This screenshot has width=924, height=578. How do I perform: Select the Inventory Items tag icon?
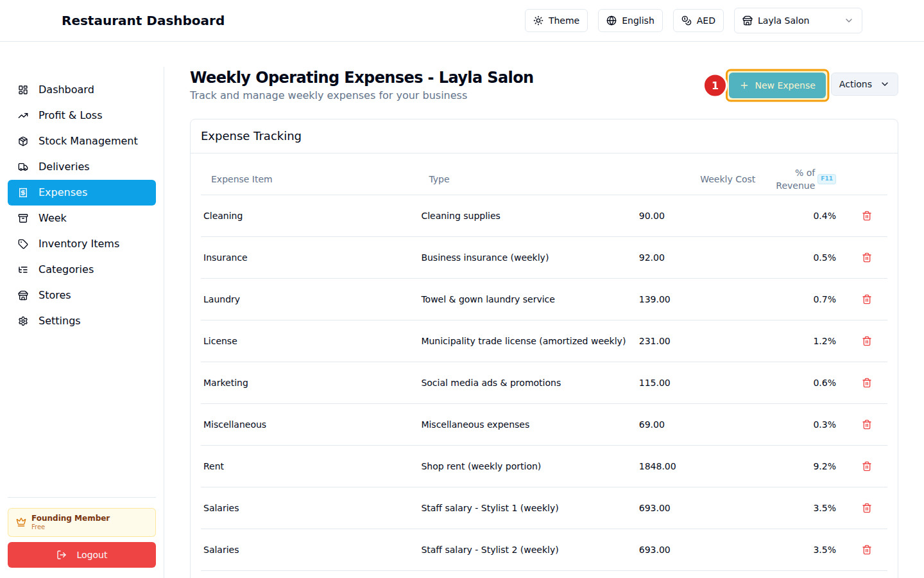click(23, 243)
